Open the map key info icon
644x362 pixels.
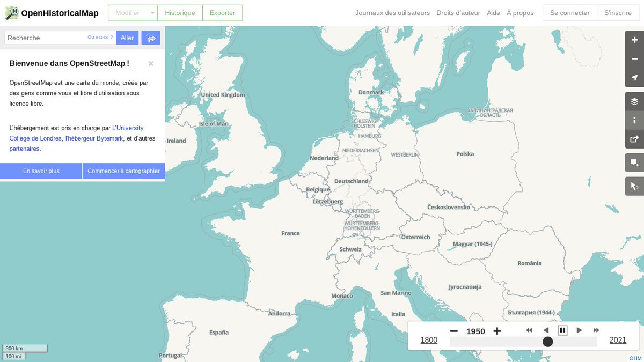point(634,120)
